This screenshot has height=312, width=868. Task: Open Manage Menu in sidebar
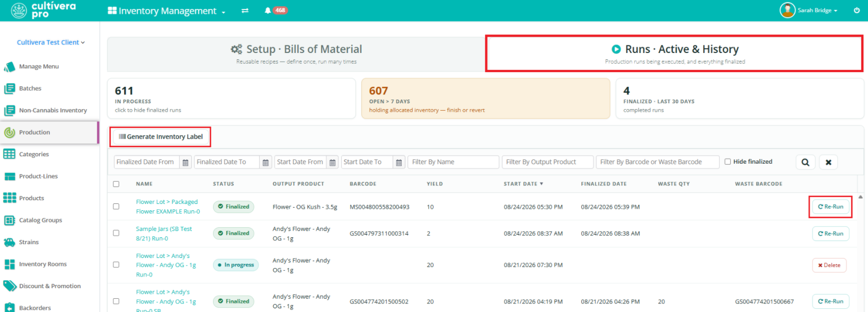pos(39,67)
